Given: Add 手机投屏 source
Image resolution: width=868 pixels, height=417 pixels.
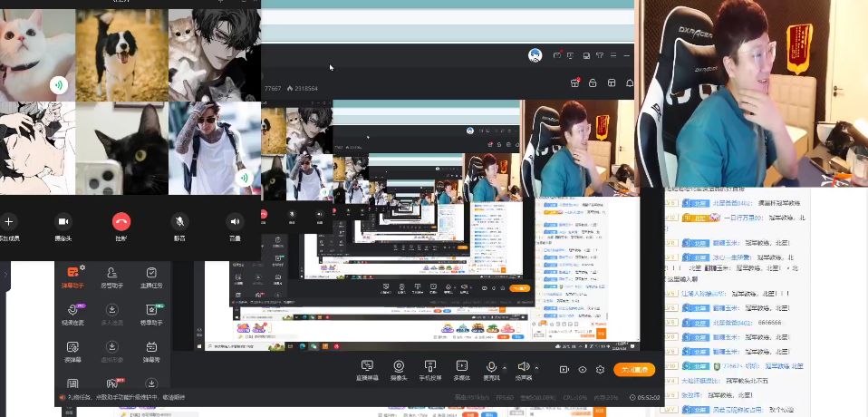Looking at the screenshot, I should click(430, 370).
